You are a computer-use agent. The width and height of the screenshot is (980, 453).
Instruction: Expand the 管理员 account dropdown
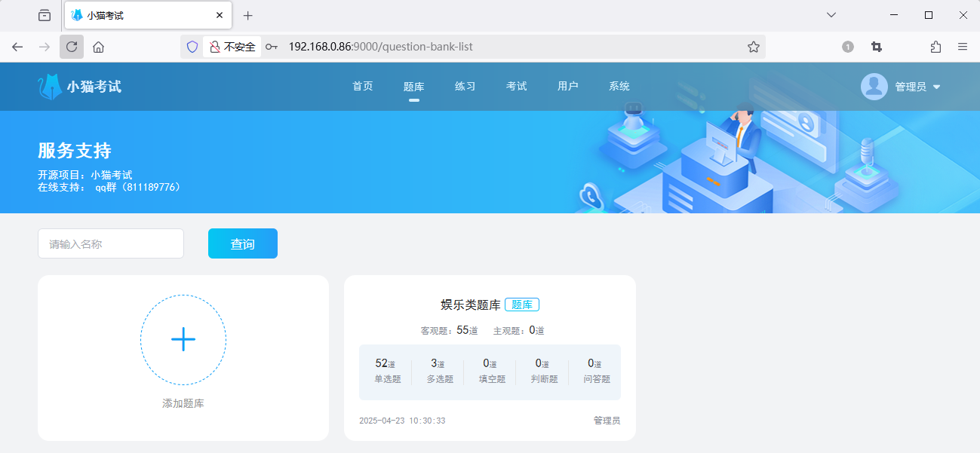click(937, 86)
